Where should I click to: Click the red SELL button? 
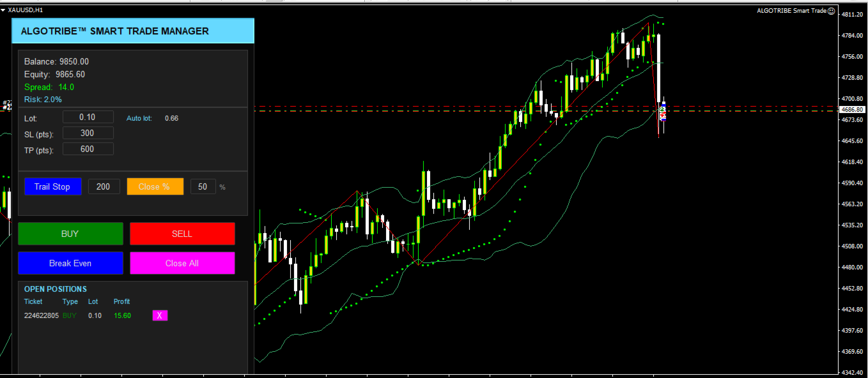182,234
